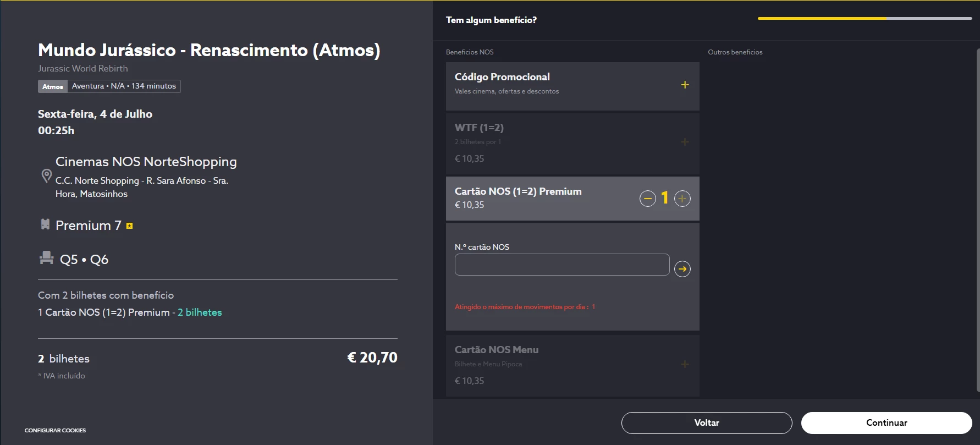Click the yellow checkout progress bar
The width and height of the screenshot is (980, 445).
click(822, 19)
